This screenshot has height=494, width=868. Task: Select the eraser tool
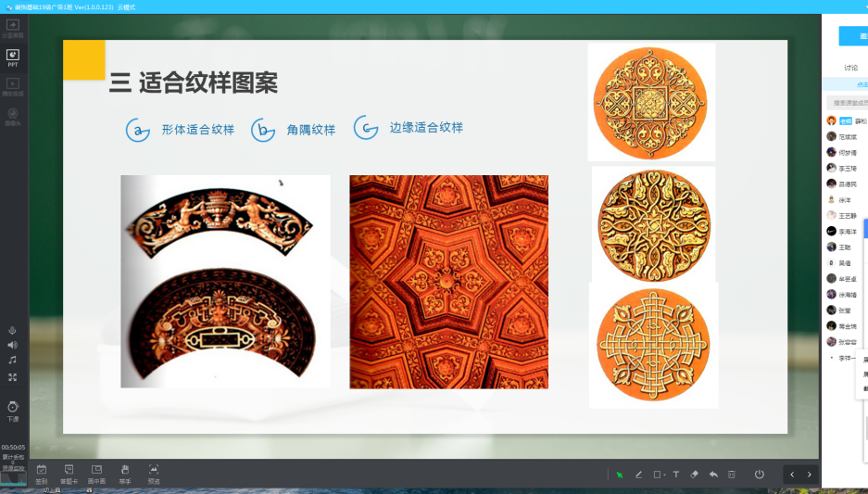click(694, 475)
